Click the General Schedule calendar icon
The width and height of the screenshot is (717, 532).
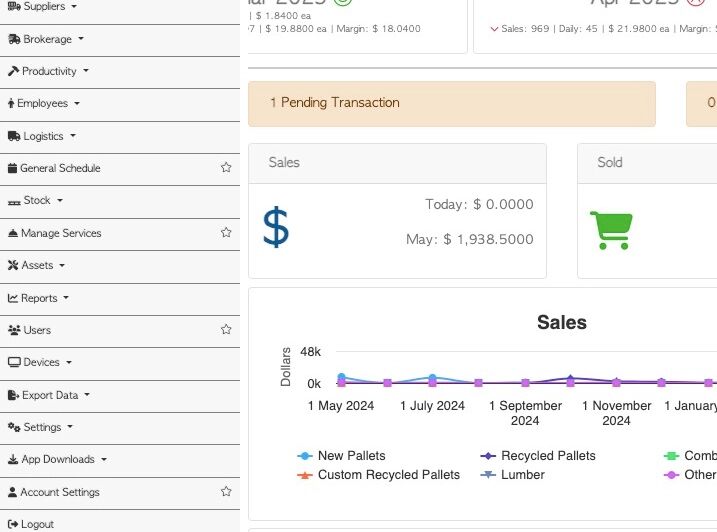click(13, 168)
